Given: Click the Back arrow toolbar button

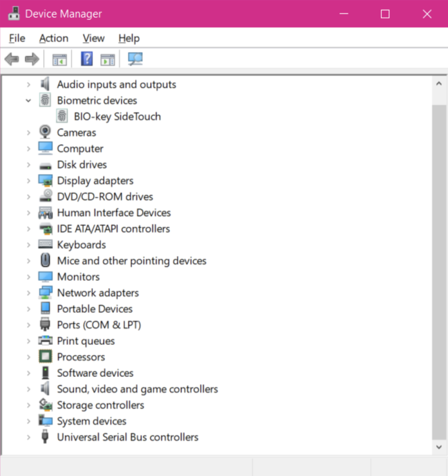Looking at the screenshot, I should pos(12,59).
